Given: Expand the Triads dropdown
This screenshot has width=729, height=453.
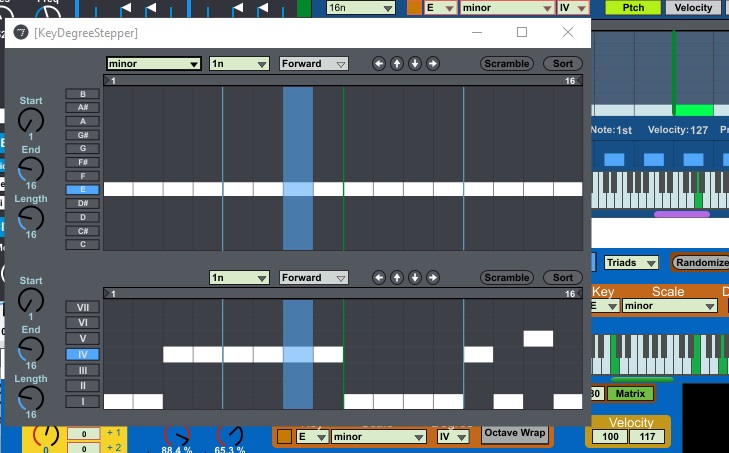Looking at the screenshot, I should click(x=631, y=263).
